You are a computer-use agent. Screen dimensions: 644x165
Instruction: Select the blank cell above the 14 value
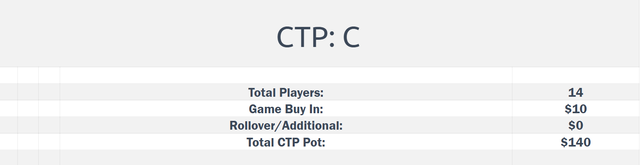[575, 75]
